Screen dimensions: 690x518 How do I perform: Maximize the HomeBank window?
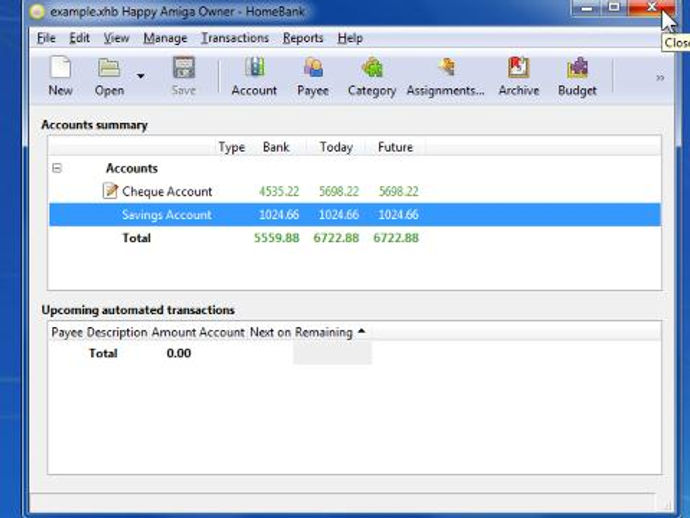(x=614, y=7)
